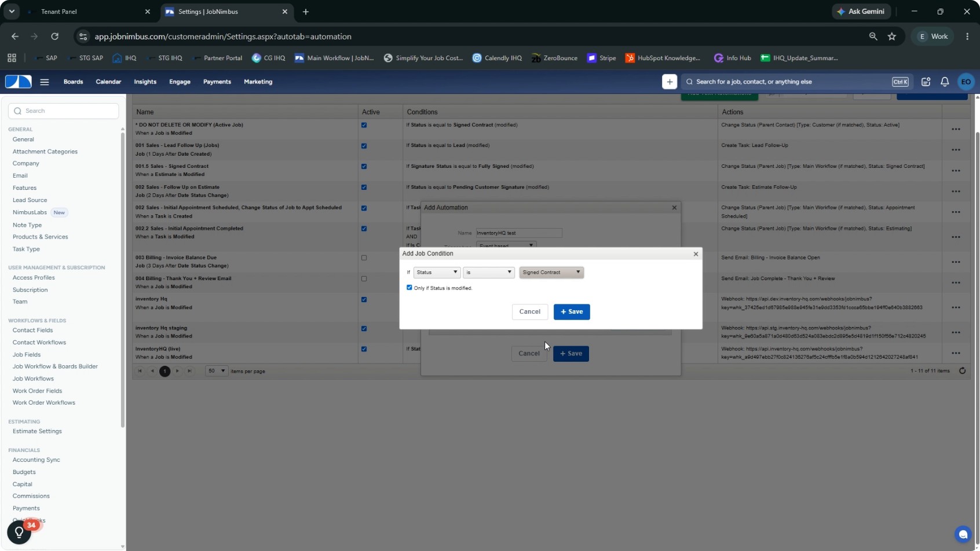Open Access Profiles settings

(34, 278)
